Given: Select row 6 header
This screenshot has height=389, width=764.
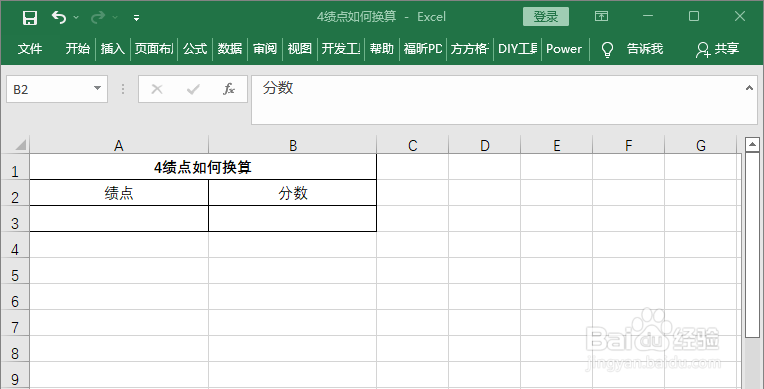Looking at the screenshot, I should (x=15, y=297).
